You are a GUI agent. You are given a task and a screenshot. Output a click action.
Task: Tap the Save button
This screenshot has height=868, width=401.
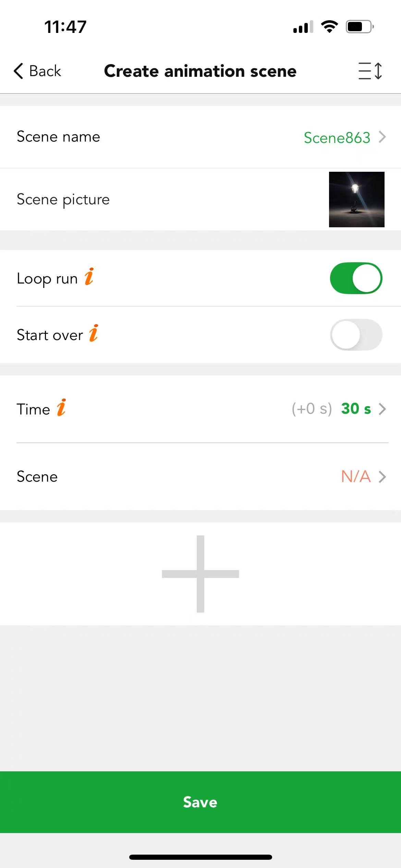(200, 802)
